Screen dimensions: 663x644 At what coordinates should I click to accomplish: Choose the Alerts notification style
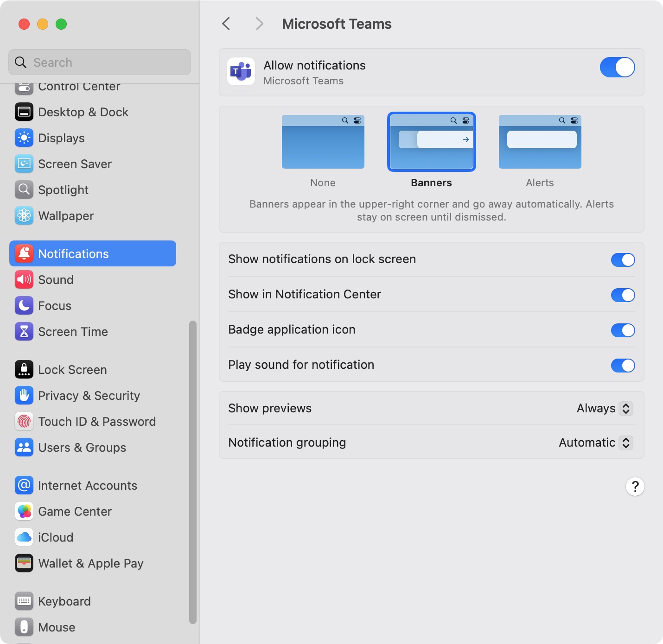[x=540, y=142]
